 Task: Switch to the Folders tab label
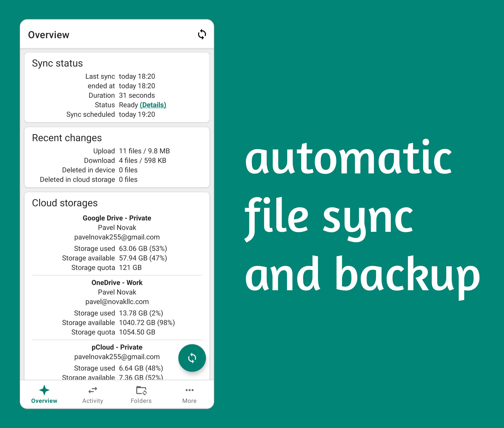coord(141,401)
